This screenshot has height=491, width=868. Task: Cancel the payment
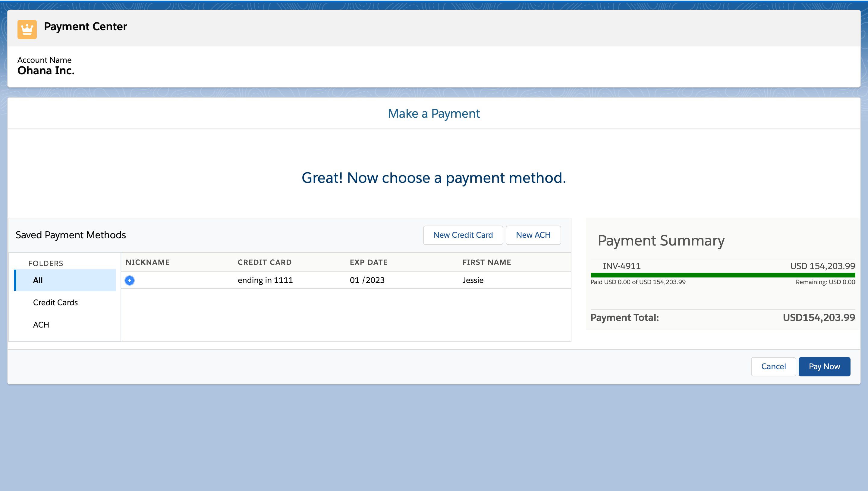pos(773,366)
